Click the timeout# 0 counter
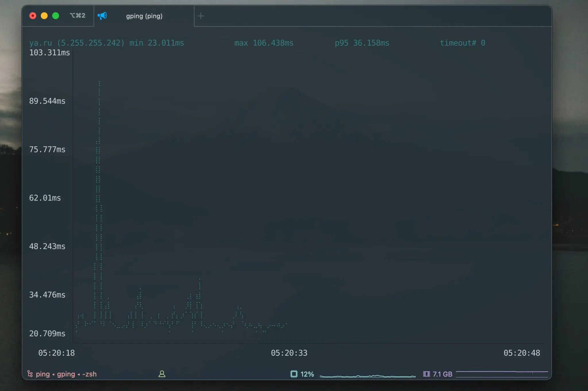The width and height of the screenshot is (588, 391). (x=463, y=43)
